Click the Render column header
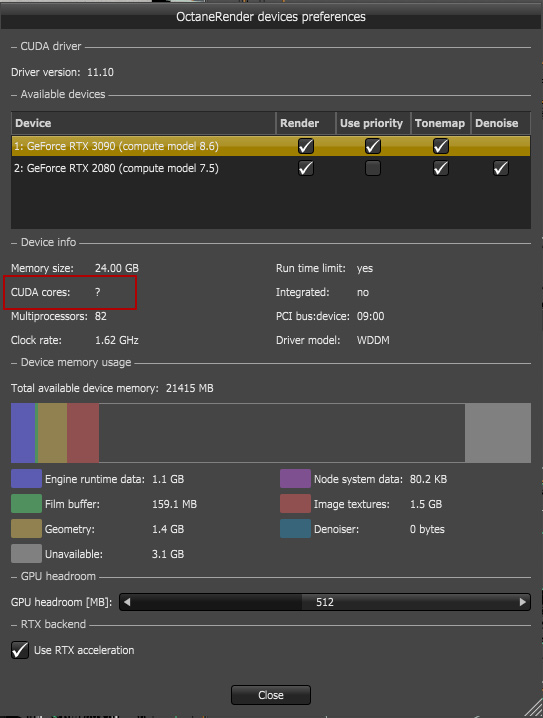This screenshot has height=718, width=543. click(306, 123)
